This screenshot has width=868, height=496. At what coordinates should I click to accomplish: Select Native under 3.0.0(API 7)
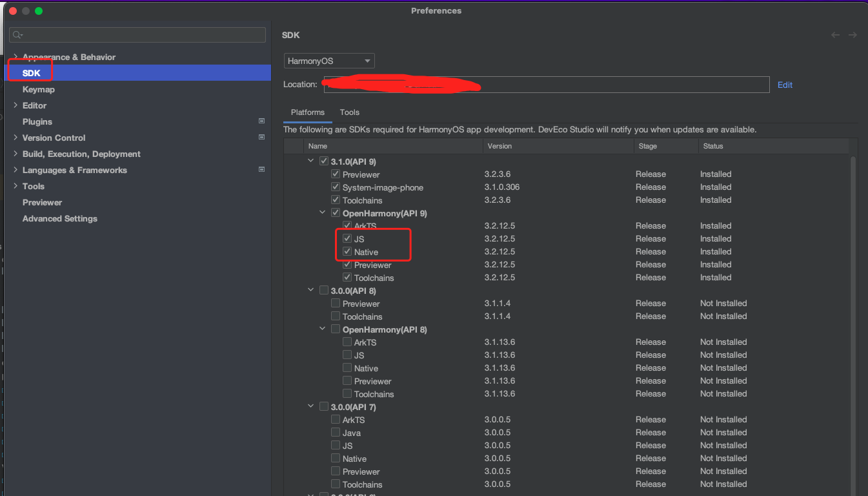[354, 459]
